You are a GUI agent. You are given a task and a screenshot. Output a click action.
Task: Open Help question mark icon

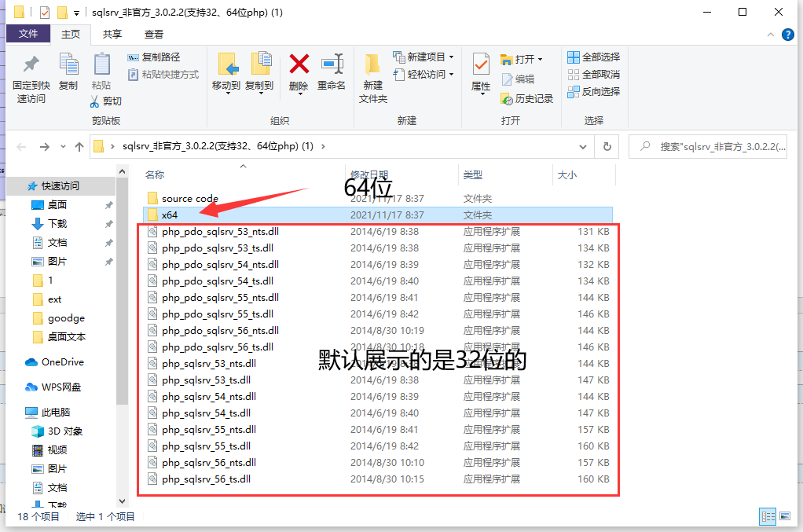pos(787,35)
